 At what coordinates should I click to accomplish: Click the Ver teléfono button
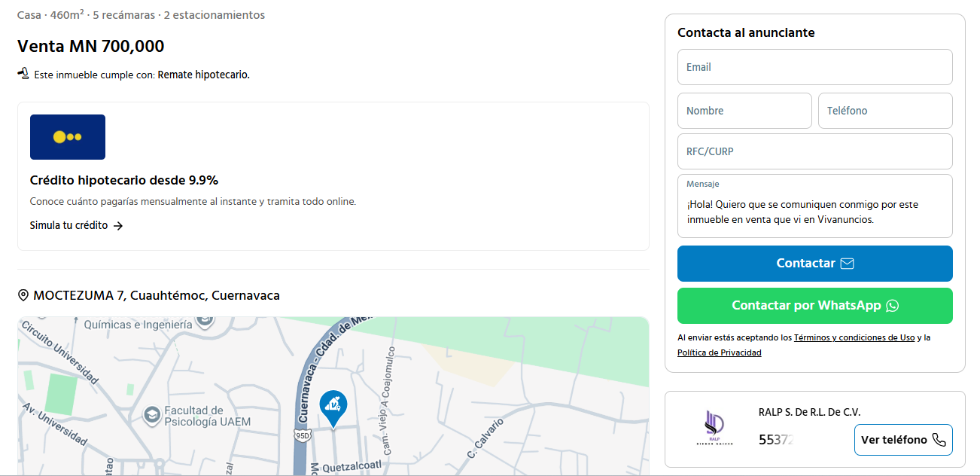click(903, 440)
